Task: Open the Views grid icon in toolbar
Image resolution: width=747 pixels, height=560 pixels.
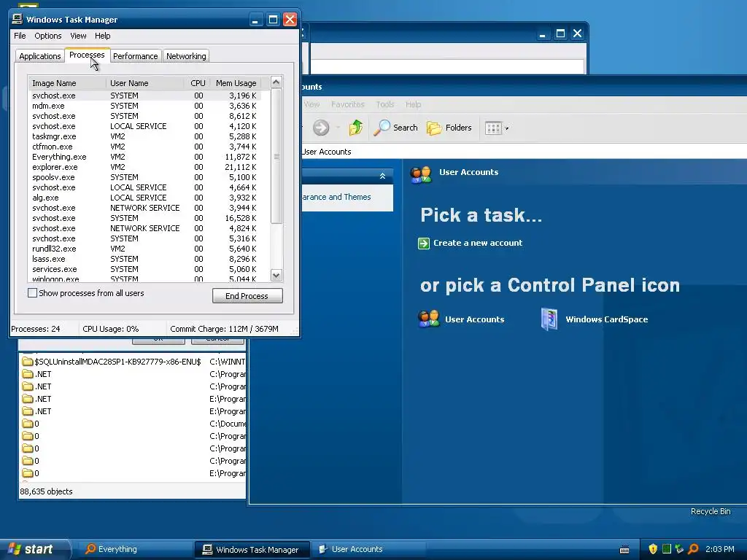Action: pos(493,128)
